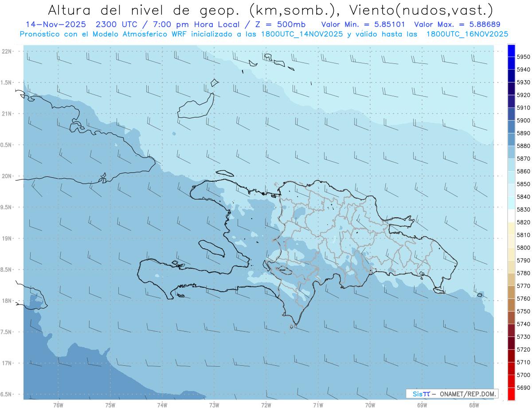This screenshot has height=411, width=532.
Task: Click the 5830 legend value
Action: [x=524, y=209]
